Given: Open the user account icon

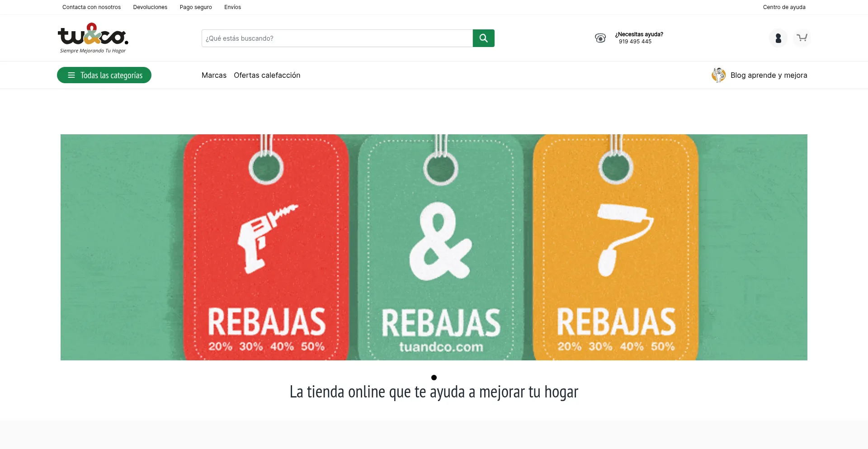Looking at the screenshot, I should pyautogui.click(x=778, y=38).
